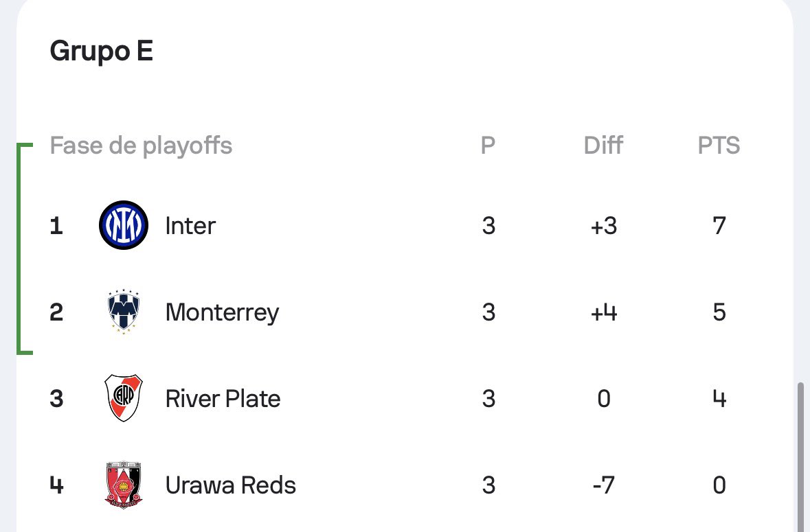The image size is (810, 532).
Task: Select River Plate's 4 points value
Action: [719, 398]
